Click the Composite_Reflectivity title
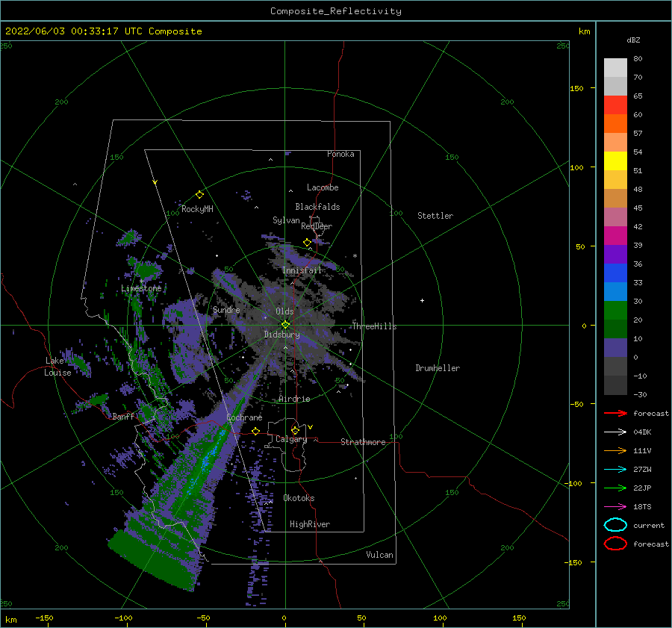This screenshot has height=628, width=672. point(335,11)
